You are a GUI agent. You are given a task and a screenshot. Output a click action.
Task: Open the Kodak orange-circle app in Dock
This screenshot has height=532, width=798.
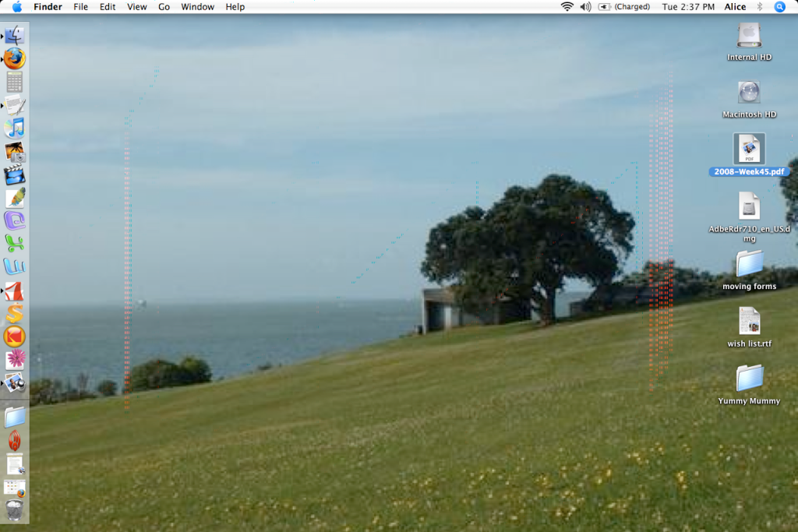pos(14,336)
